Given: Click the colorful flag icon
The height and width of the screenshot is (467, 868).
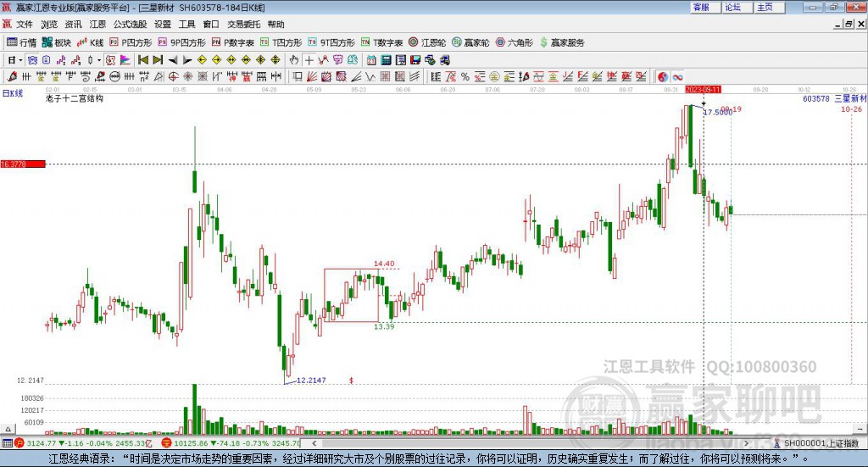Looking at the screenshot, I should (x=125, y=60).
